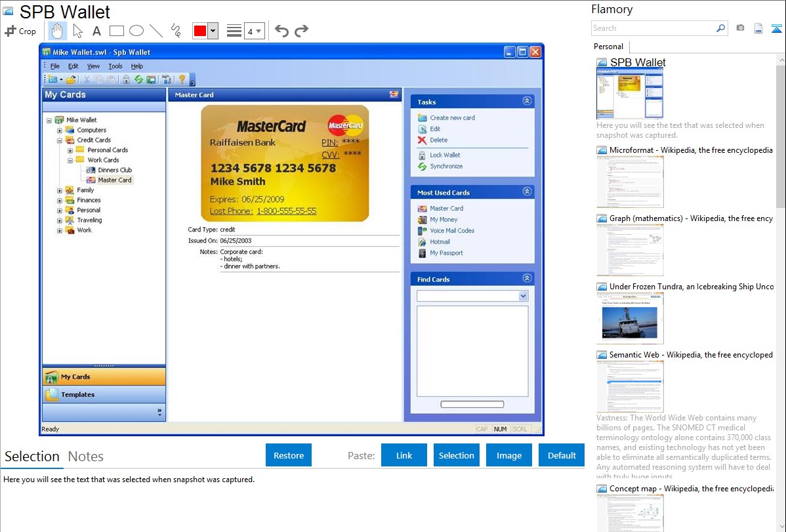Viewport: 786px width, 532px height.
Task: Click the tools hammer icon in Spb Wallet toolbar
Action: click(x=167, y=79)
